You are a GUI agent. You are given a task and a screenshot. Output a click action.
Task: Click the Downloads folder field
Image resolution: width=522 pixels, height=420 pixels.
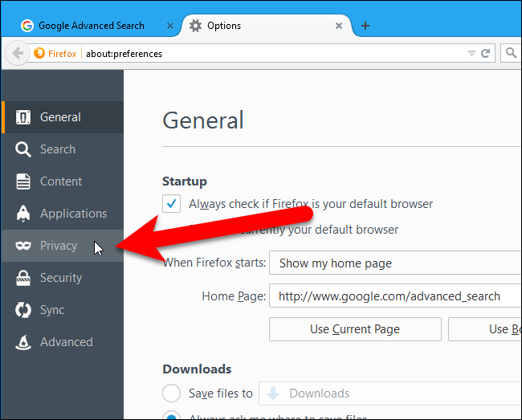[390, 393]
